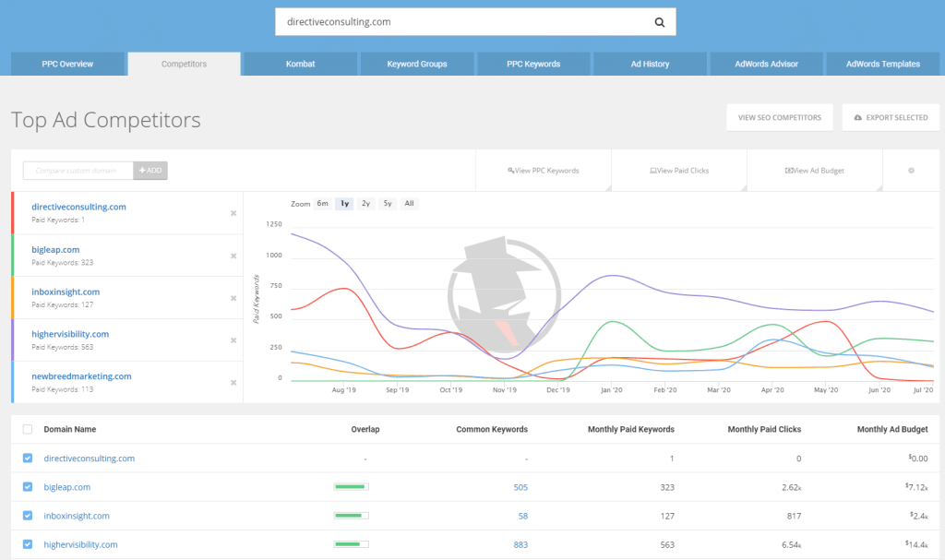Click the $7.12k ad budget value
Screen dimensions: 945x560
tap(916, 487)
